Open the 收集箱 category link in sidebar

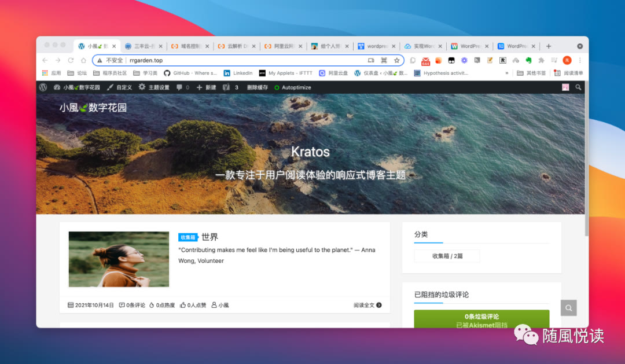[x=447, y=255]
